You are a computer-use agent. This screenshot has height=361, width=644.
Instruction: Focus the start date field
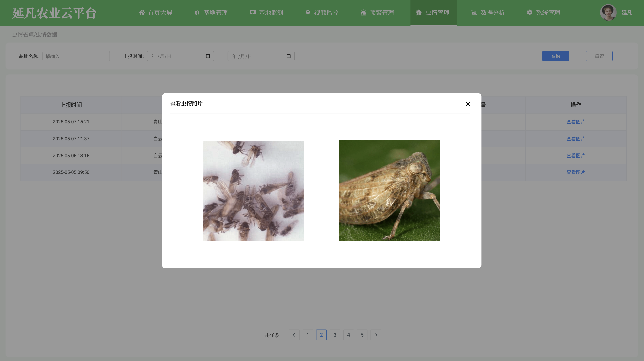tap(180, 56)
